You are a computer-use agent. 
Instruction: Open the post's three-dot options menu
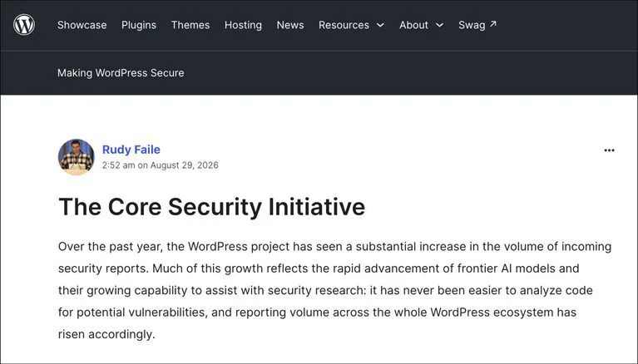click(x=609, y=150)
